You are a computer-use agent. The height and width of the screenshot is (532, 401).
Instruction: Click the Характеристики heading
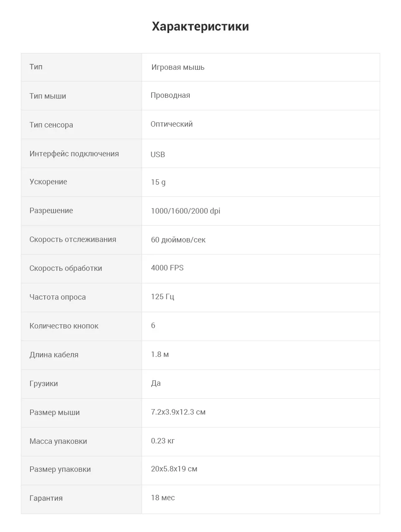200,26
